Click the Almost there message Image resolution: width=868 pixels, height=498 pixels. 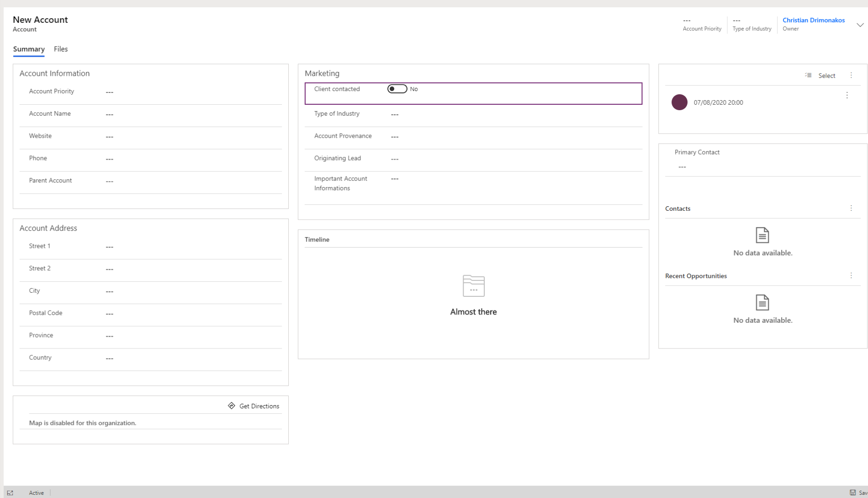[x=473, y=312]
